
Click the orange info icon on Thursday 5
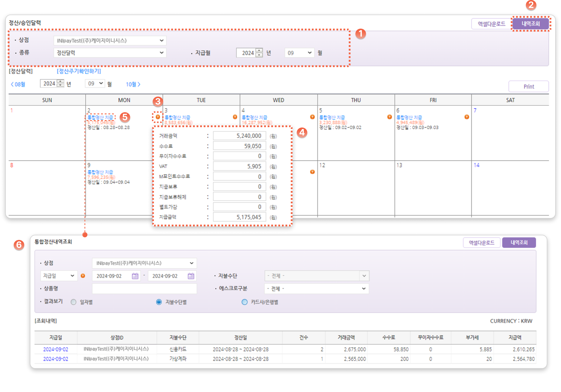click(x=389, y=117)
